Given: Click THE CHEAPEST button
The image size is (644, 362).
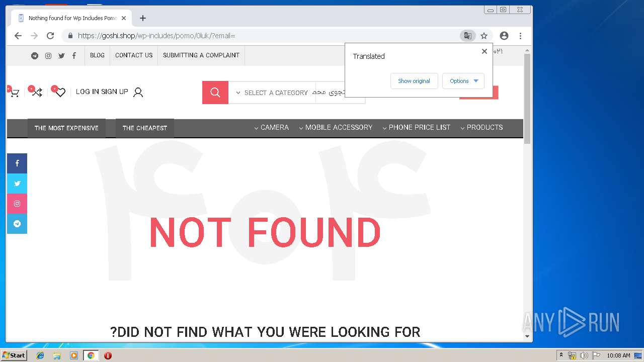Looking at the screenshot, I should pos(145,128).
